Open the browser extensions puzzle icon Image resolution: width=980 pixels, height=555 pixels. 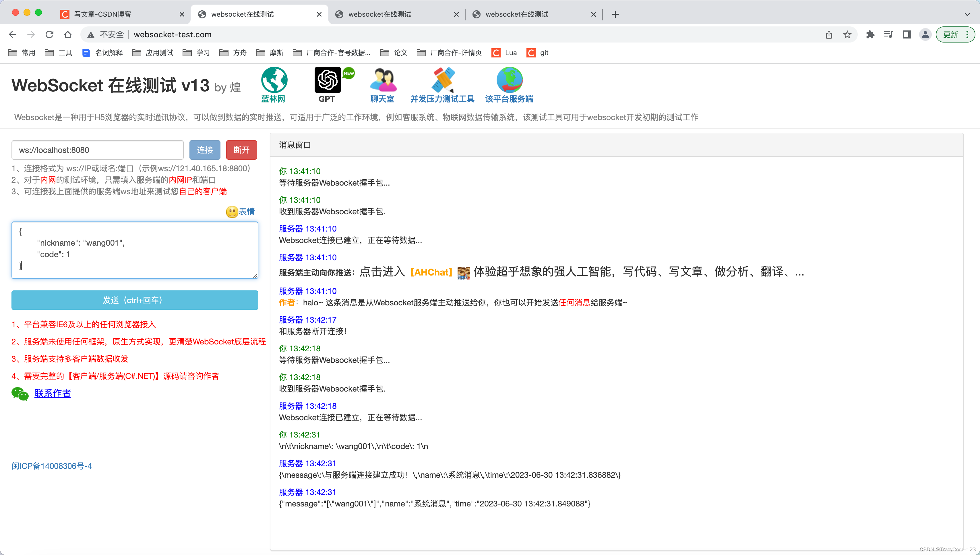tap(870, 34)
